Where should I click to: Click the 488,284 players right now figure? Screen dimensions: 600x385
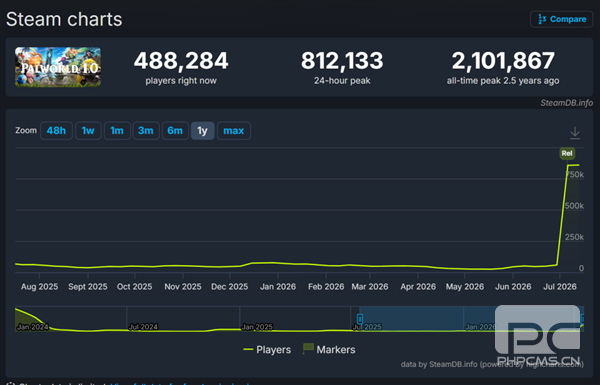pos(181,61)
